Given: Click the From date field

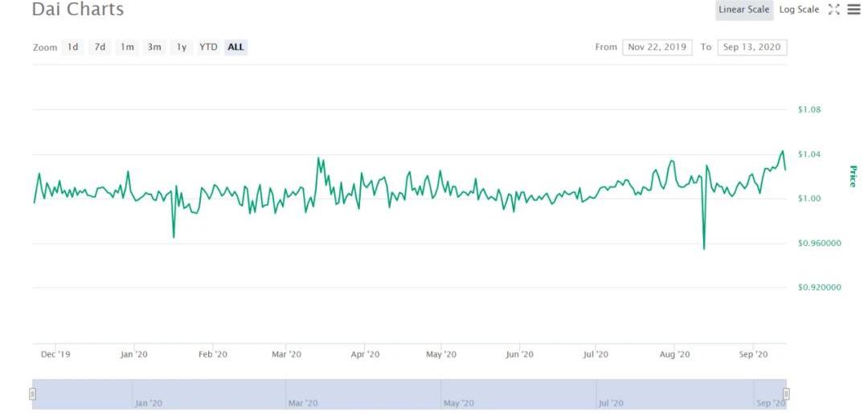Looking at the screenshot, I should 657,47.
